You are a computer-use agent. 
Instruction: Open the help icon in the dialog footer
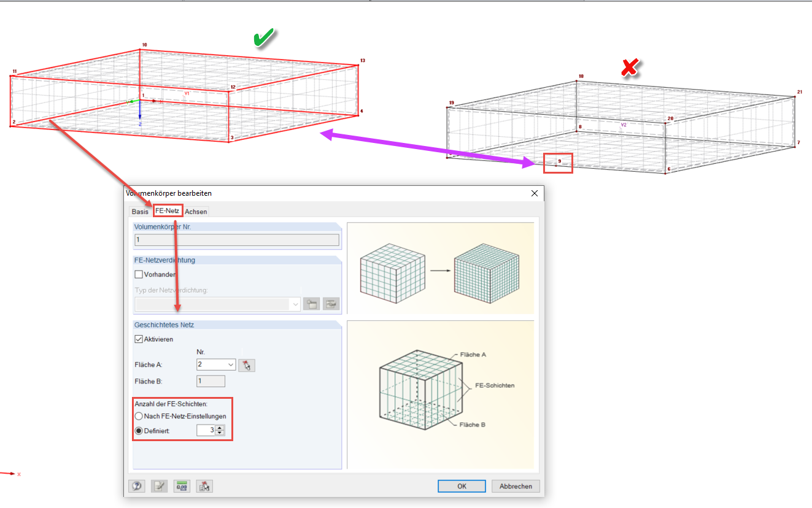point(136,486)
